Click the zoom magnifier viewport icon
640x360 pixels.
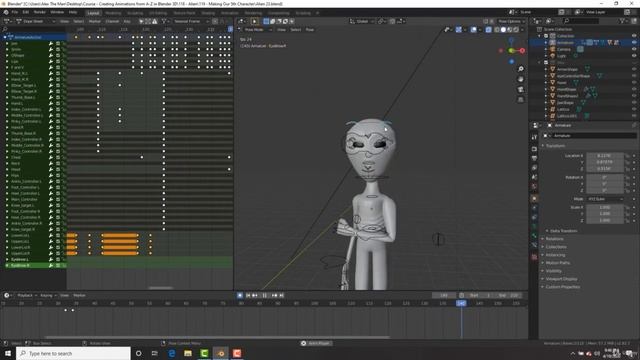(521, 69)
